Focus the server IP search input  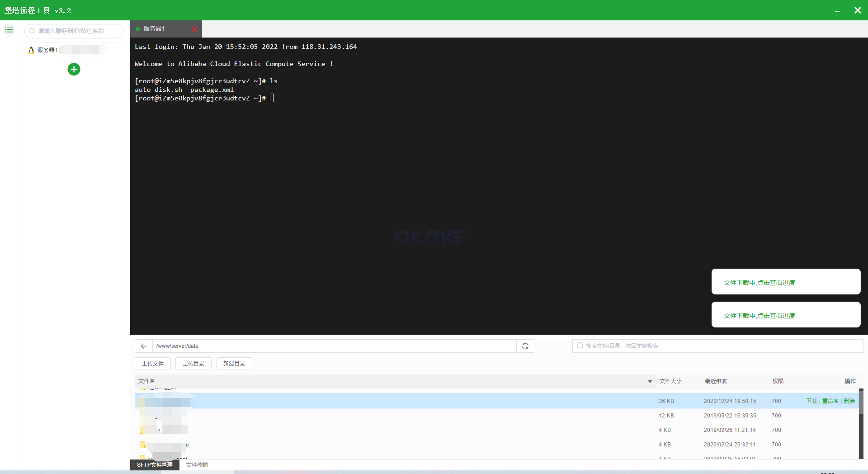74,31
